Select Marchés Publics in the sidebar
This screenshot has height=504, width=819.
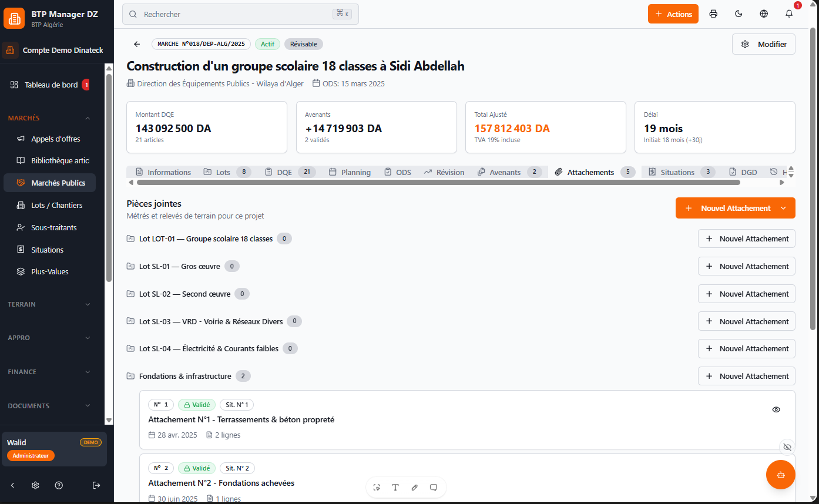pos(50,183)
